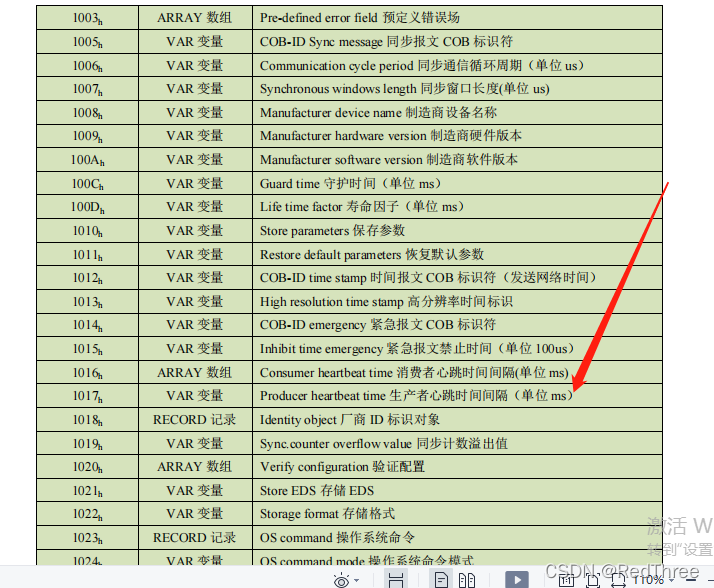714x588 pixels.
Task: Click index cell 1003h
Action: pos(87,18)
